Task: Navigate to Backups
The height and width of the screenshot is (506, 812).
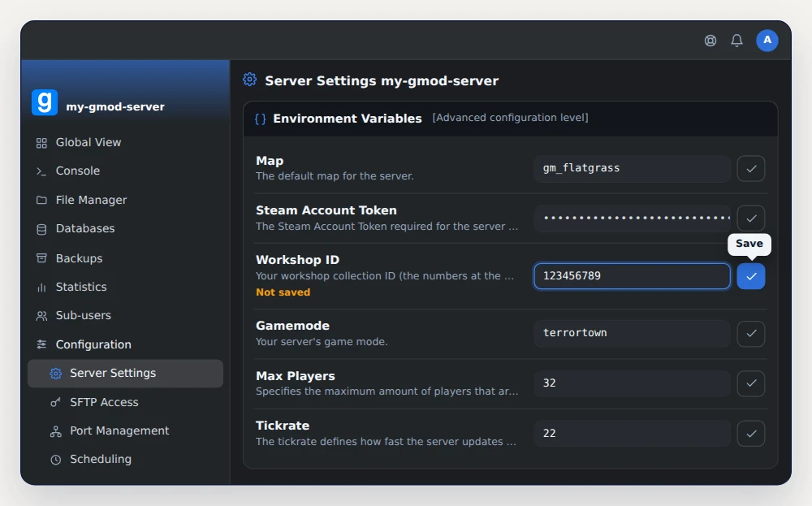Action: click(x=125, y=258)
